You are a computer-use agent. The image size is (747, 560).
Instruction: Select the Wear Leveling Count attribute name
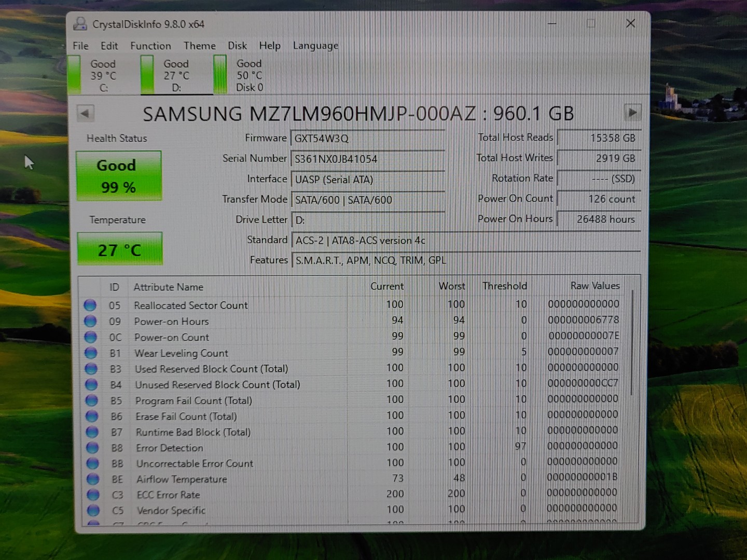tap(181, 353)
